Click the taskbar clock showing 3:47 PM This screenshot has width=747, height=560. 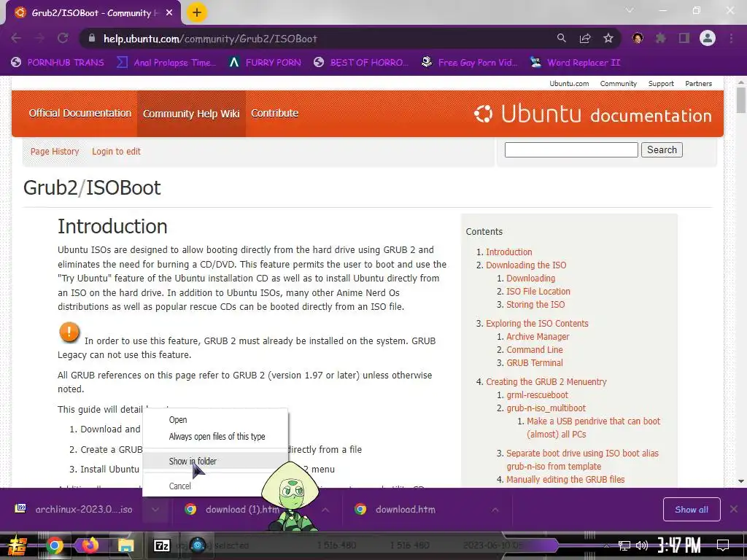coord(679,545)
